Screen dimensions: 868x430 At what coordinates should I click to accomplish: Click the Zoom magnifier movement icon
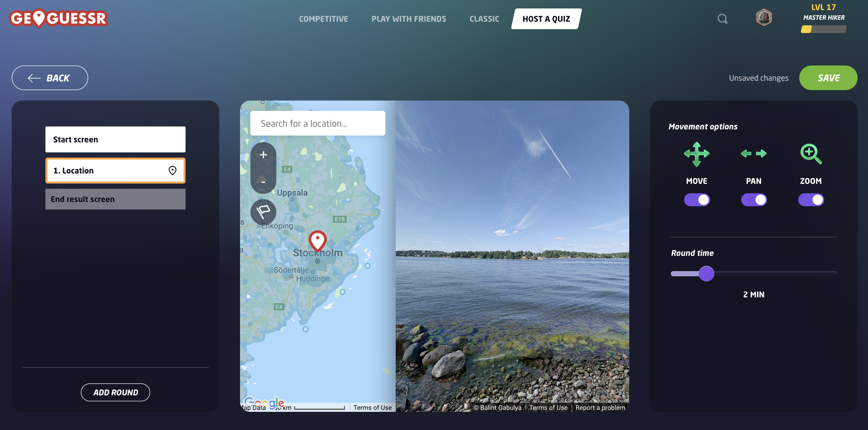pyautogui.click(x=811, y=154)
